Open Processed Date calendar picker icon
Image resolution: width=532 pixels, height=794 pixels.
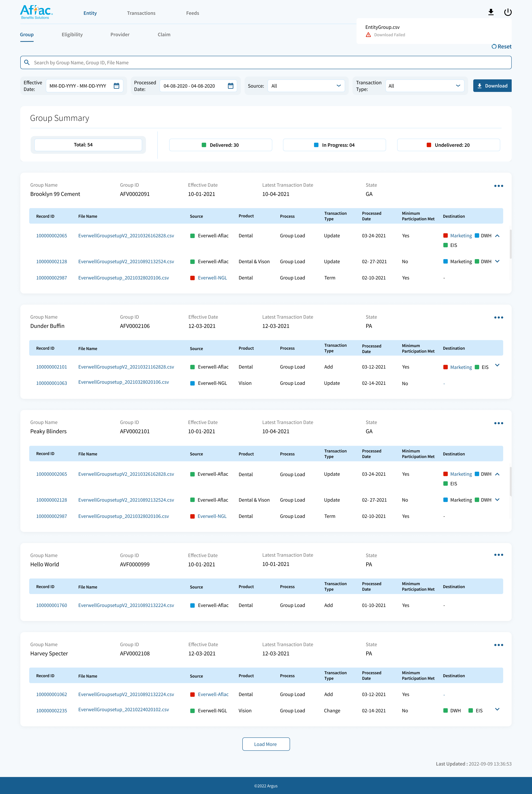[230, 86]
